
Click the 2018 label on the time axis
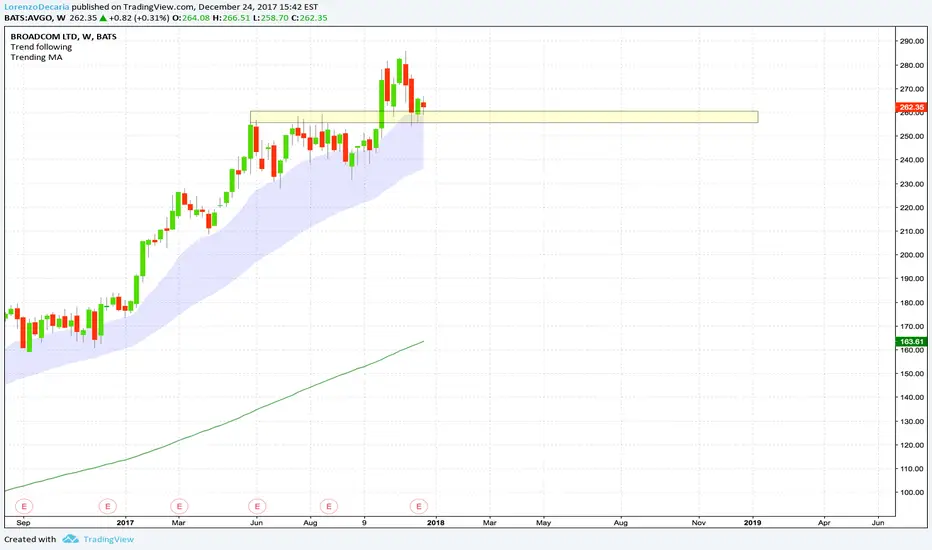click(x=436, y=523)
